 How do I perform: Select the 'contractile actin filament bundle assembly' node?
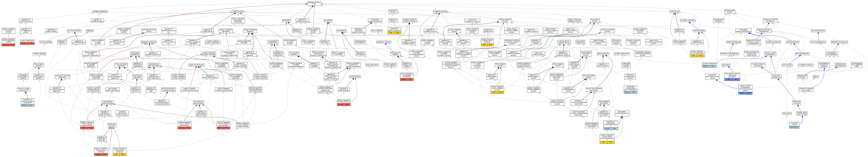pyautogui.click(x=122, y=113)
